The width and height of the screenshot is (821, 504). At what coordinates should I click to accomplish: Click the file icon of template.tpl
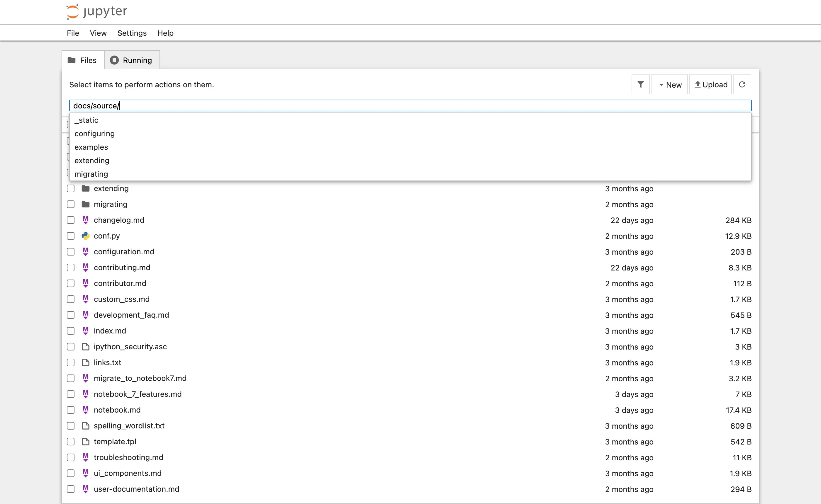click(86, 442)
